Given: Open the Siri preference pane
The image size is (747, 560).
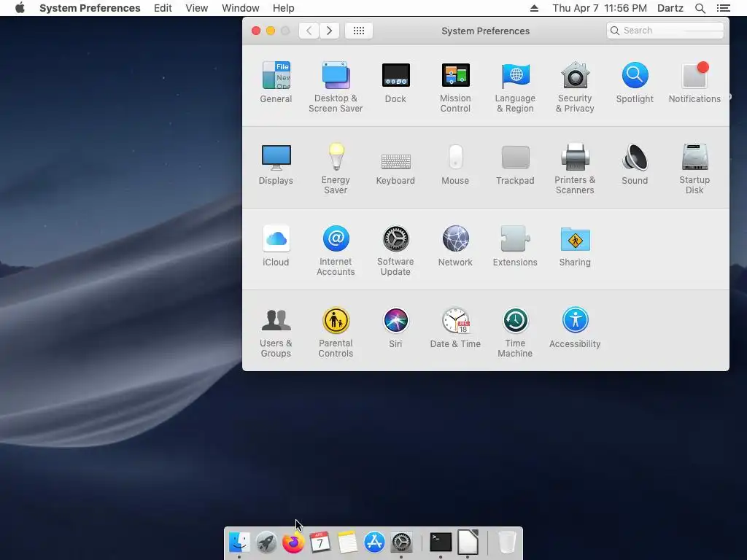Looking at the screenshot, I should (395, 327).
